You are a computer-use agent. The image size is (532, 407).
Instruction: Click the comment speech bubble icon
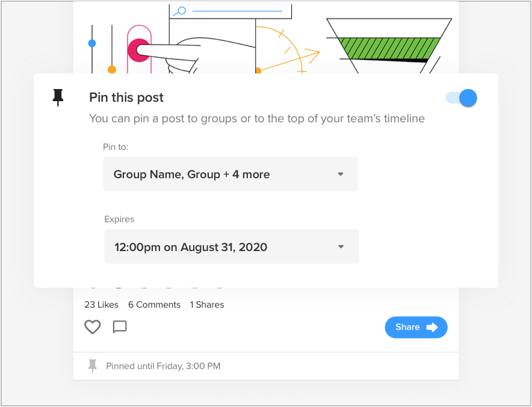click(120, 327)
